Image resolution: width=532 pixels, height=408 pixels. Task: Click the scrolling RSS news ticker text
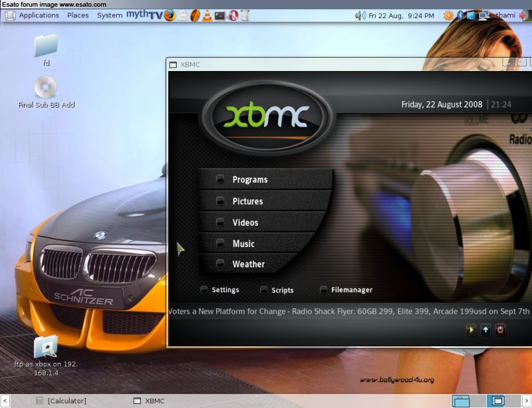pyautogui.click(x=350, y=312)
